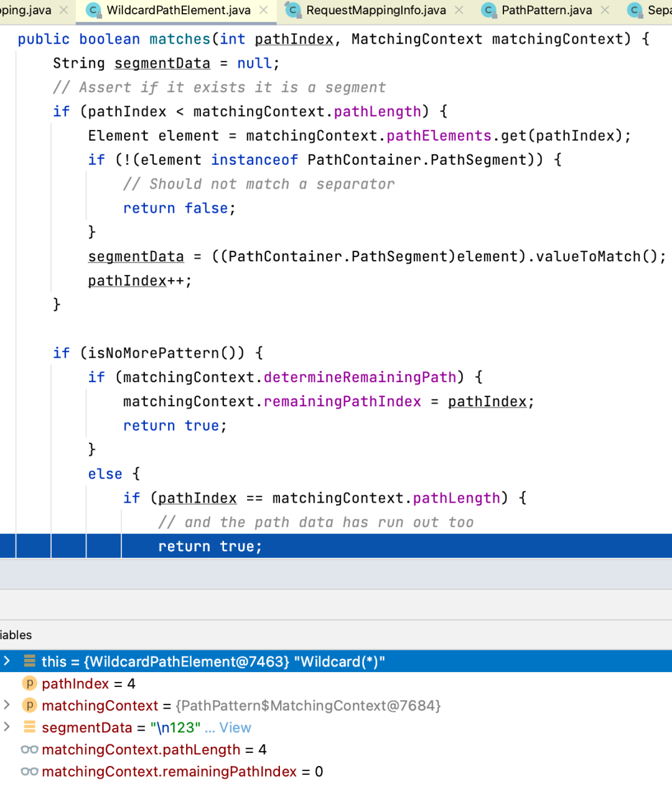Open the PathPattern.java editor tab
This screenshot has width=672, height=794.
pyautogui.click(x=546, y=11)
